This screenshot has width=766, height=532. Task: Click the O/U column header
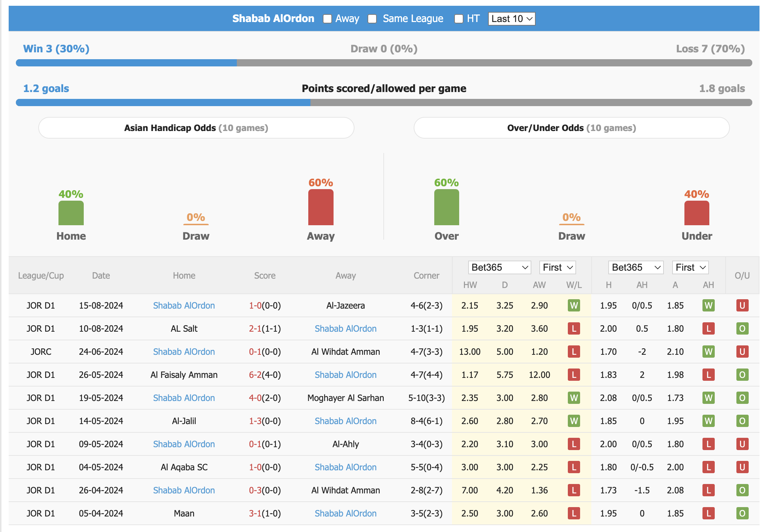pyautogui.click(x=742, y=275)
